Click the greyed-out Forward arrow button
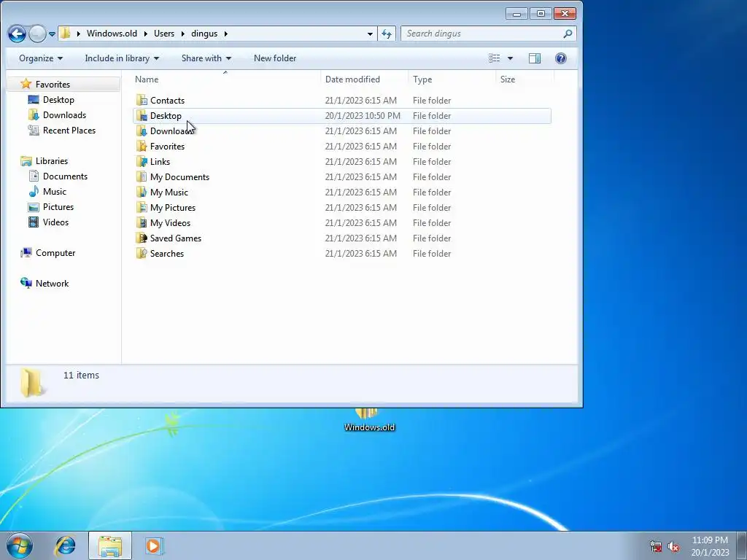Screen dimensions: 747x560 coord(37,34)
